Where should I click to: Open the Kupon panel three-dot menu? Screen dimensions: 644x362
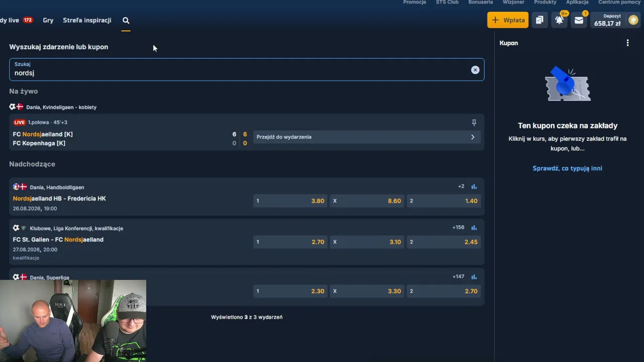(627, 43)
